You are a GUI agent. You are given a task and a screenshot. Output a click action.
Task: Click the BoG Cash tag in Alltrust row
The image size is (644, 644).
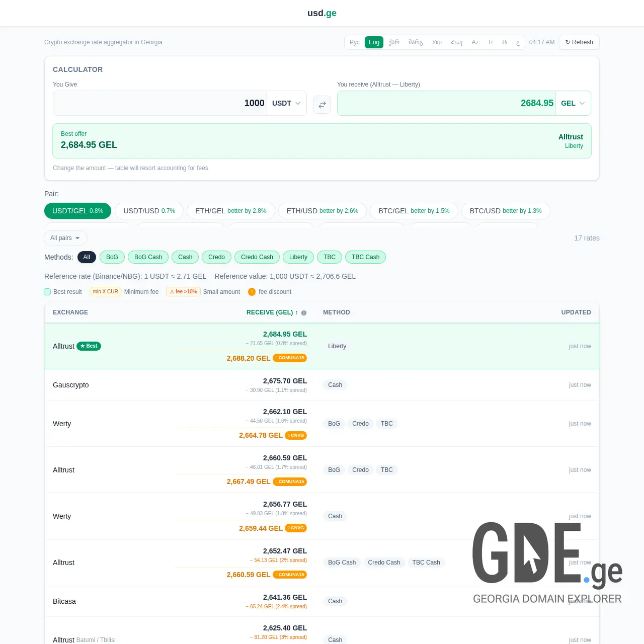[342, 562]
